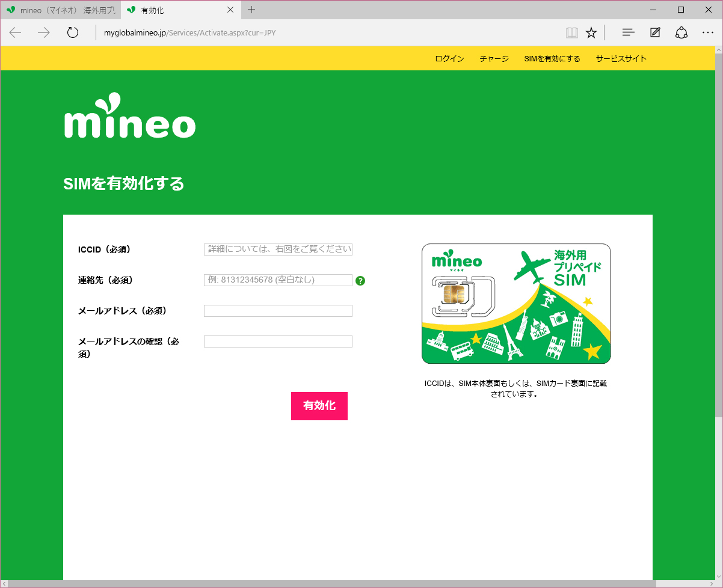The image size is (723, 588).
Task: Open the Share icon in the toolbar
Action: click(681, 32)
